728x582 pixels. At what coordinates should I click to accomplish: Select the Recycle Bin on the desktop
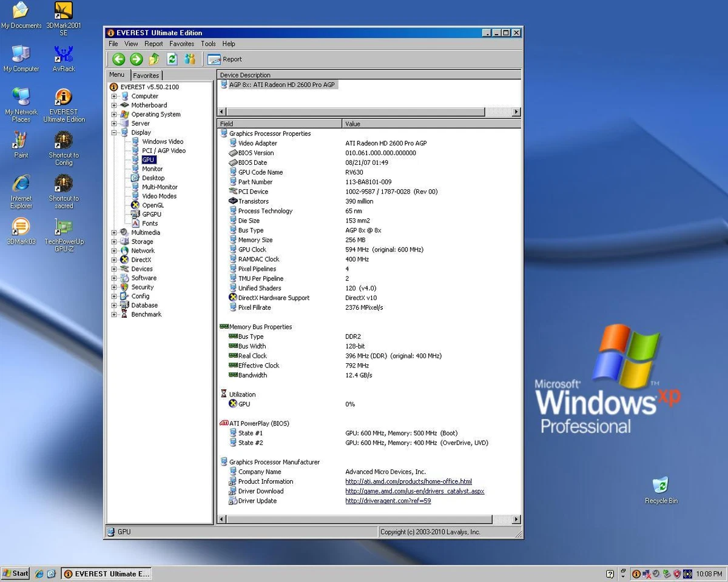[661, 490]
